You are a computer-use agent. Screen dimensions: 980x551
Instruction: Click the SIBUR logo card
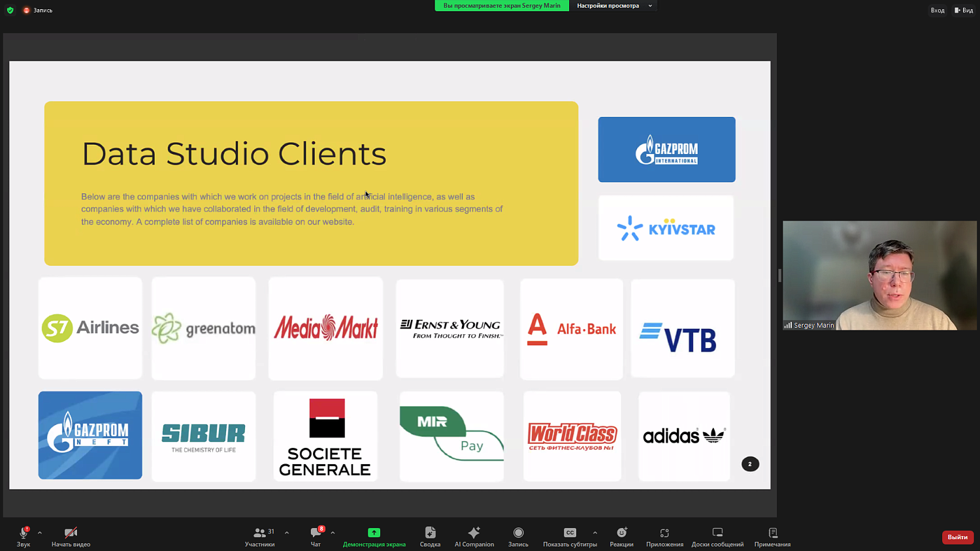coord(204,436)
